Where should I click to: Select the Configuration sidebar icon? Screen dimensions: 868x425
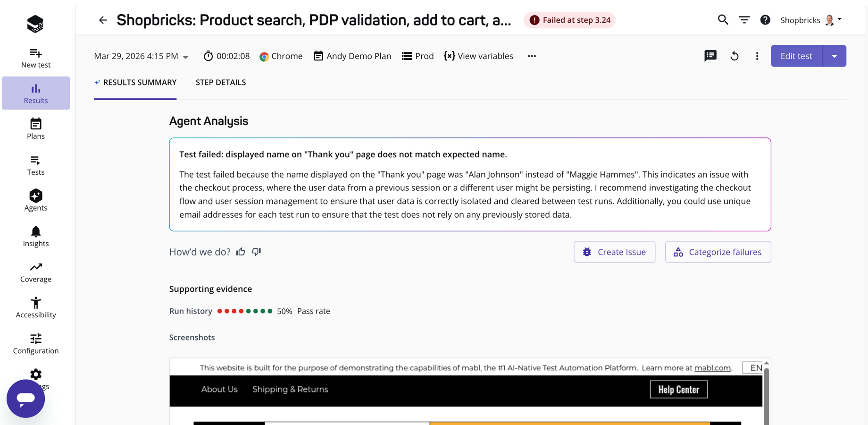35,343
